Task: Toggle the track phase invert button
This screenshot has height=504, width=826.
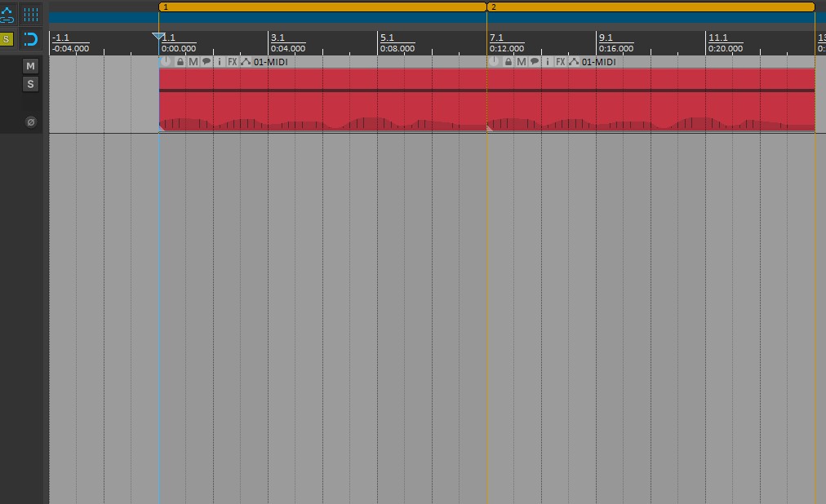Action: pos(30,122)
